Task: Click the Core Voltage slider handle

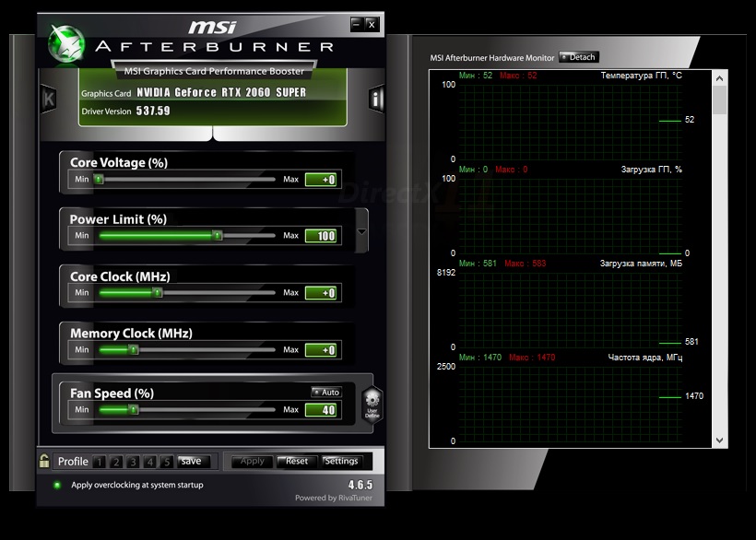Action: click(99, 179)
